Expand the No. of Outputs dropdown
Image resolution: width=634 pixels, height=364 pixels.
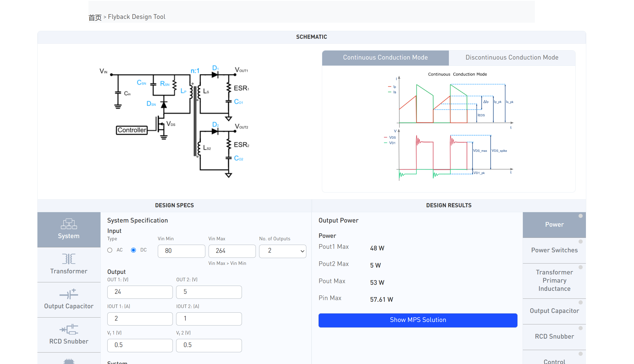(283, 251)
